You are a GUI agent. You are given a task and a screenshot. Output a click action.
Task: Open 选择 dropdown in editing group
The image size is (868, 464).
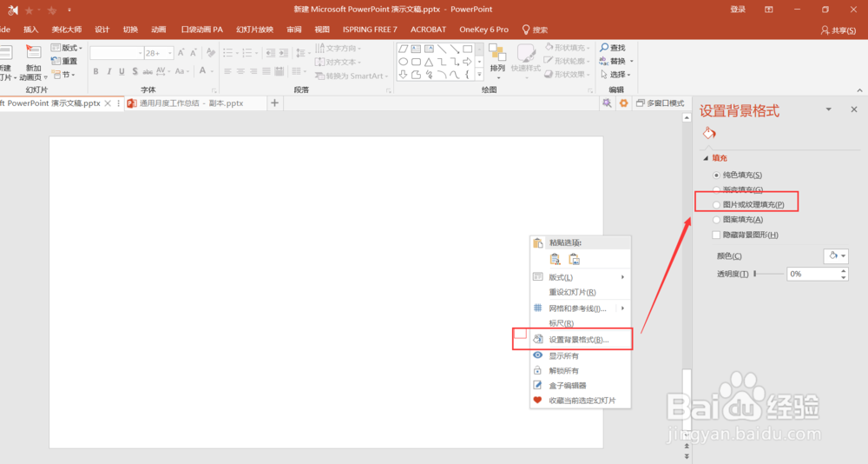[x=615, y=74]
